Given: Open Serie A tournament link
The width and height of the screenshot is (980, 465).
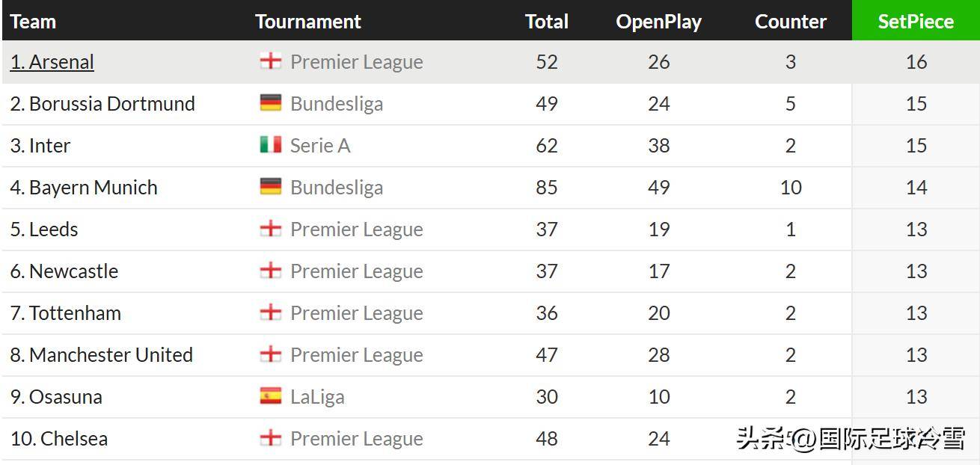Looking at the screenshot, I should click(320, 145).
